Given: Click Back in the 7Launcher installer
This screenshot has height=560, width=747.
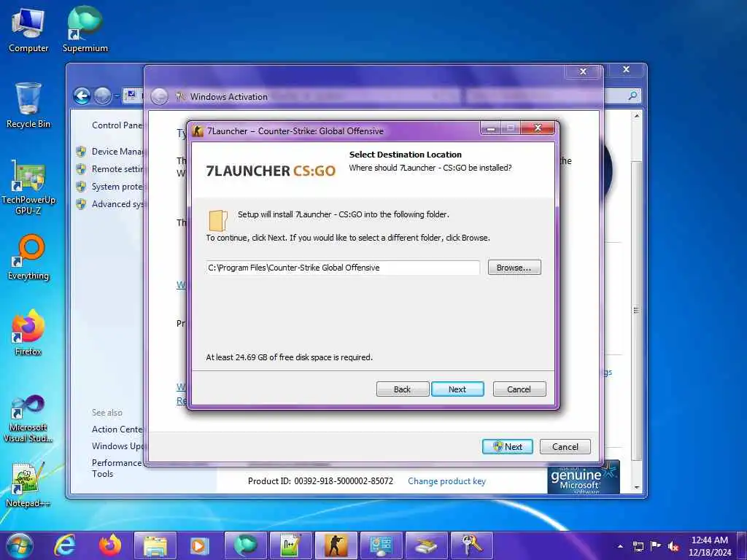Looking at the screenshot, I should [x=403, y=389].
